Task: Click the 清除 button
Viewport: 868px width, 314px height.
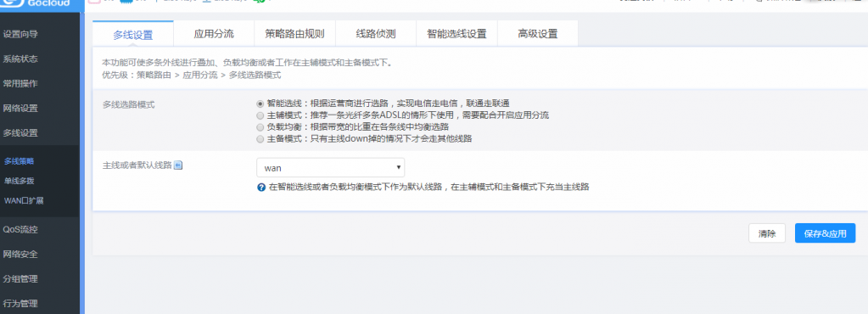Action: (x=767, y=233)
